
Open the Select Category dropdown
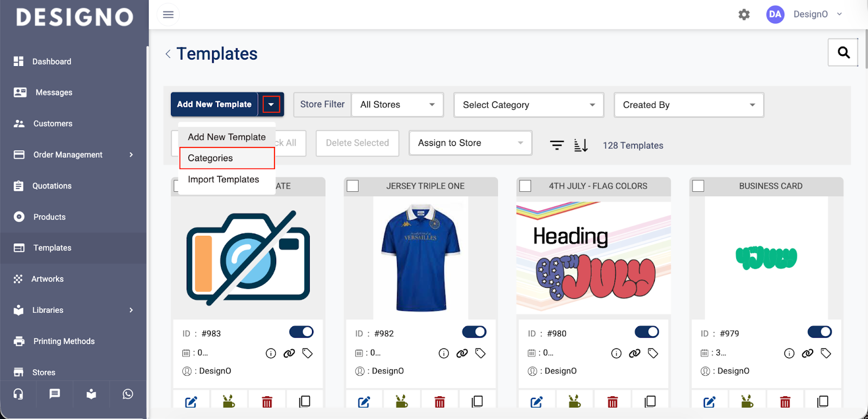point(528,105)
